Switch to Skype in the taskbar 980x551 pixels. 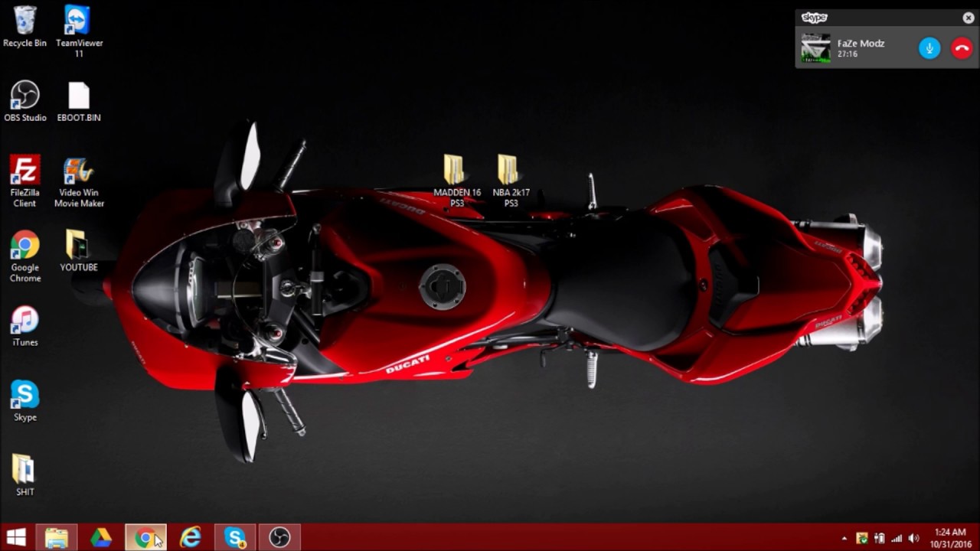(235, 537)
